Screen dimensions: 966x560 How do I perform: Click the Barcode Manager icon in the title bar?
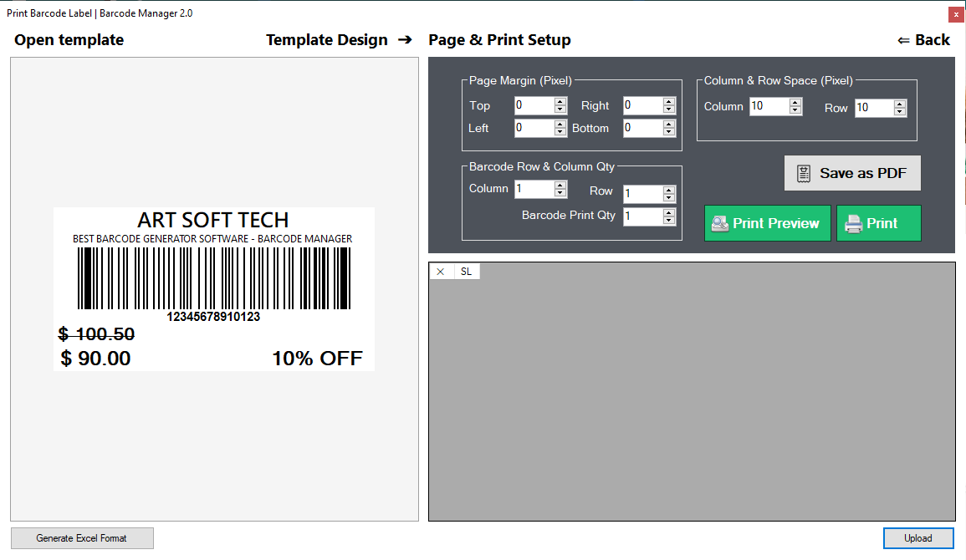point(8,13)
